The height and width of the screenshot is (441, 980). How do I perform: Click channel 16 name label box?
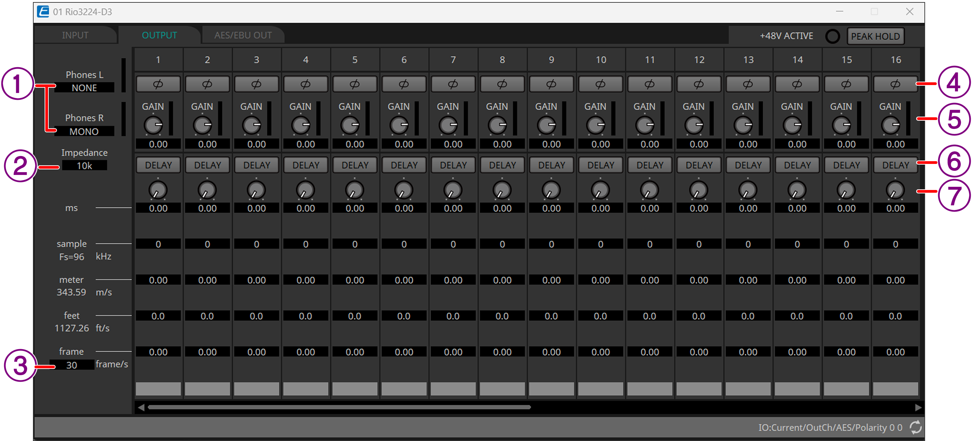[896, 389]
